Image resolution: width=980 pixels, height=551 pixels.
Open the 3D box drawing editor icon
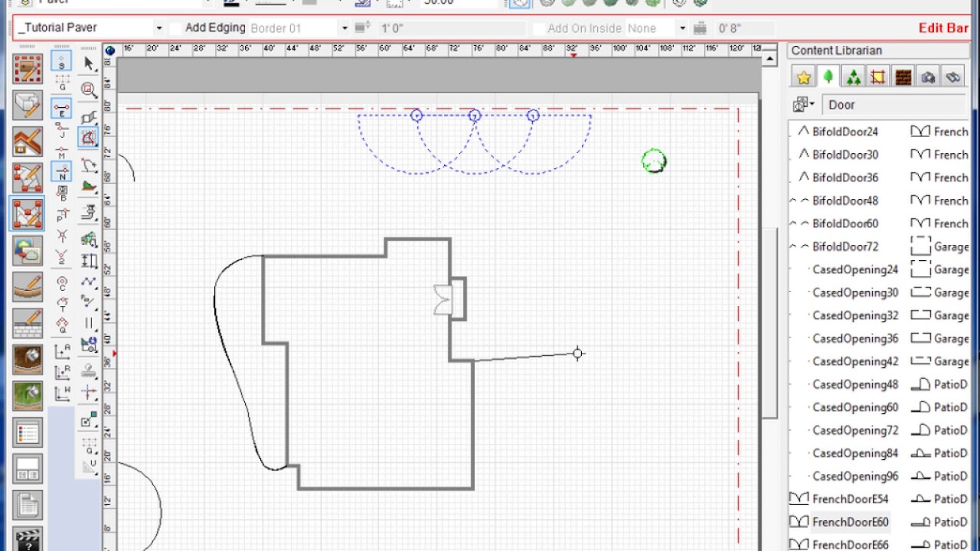tap(28, 105)
